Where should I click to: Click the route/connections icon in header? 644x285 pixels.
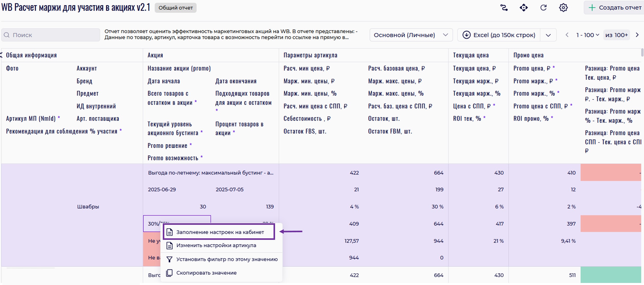click(x=504, y=8)
